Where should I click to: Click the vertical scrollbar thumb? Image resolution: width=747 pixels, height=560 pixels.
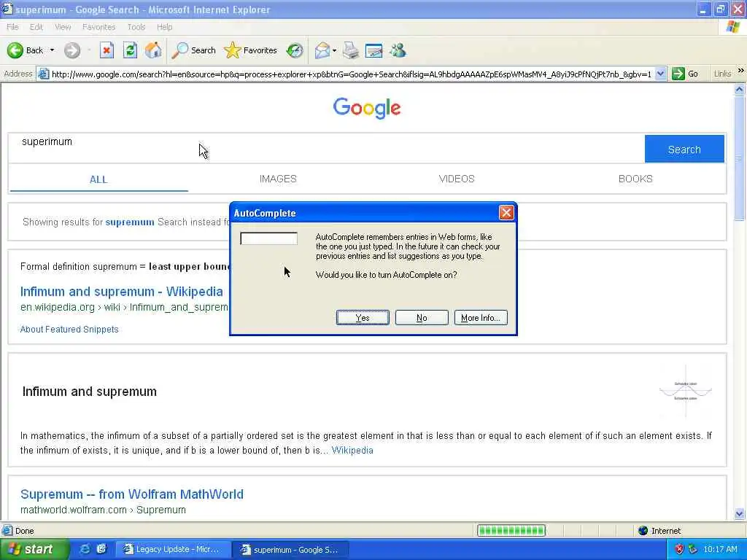740,158
